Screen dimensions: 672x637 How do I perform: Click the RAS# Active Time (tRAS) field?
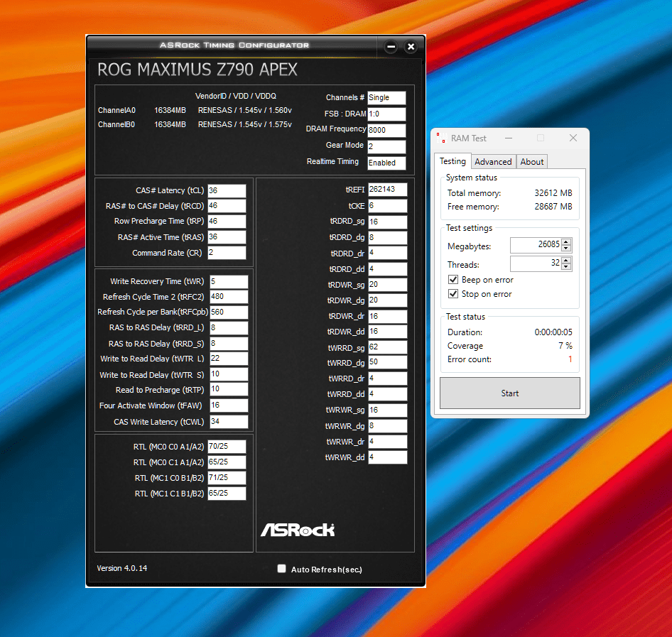(227, 237)
